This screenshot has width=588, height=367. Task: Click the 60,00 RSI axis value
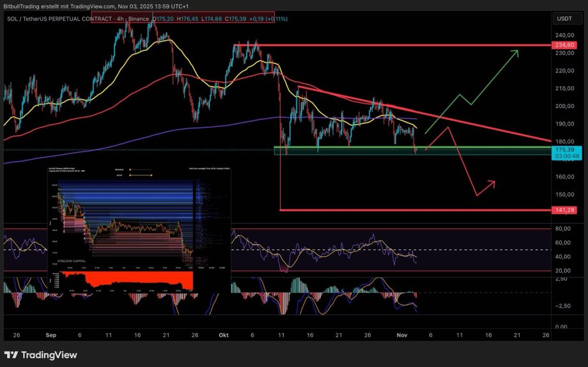click(562, 242)
